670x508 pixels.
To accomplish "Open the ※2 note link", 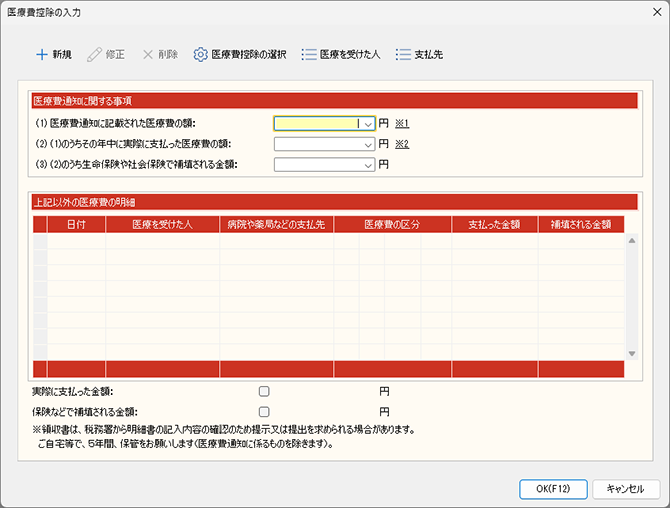I will click(402, 144).
